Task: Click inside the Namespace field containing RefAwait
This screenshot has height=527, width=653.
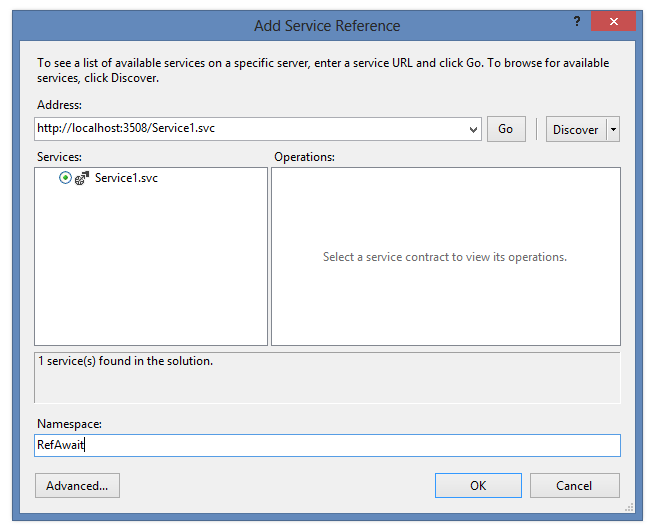Action: pyautogui.click(x=327, y=445)
